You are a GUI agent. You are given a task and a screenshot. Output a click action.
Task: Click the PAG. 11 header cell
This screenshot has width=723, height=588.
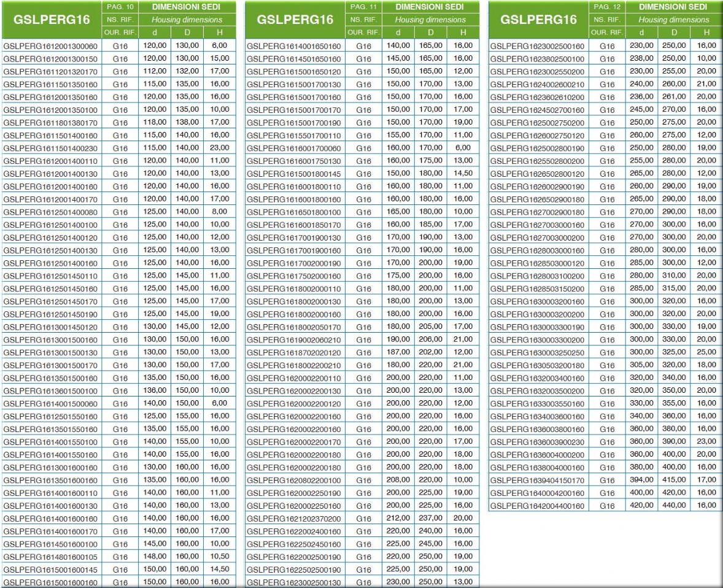tap(363, 7)
